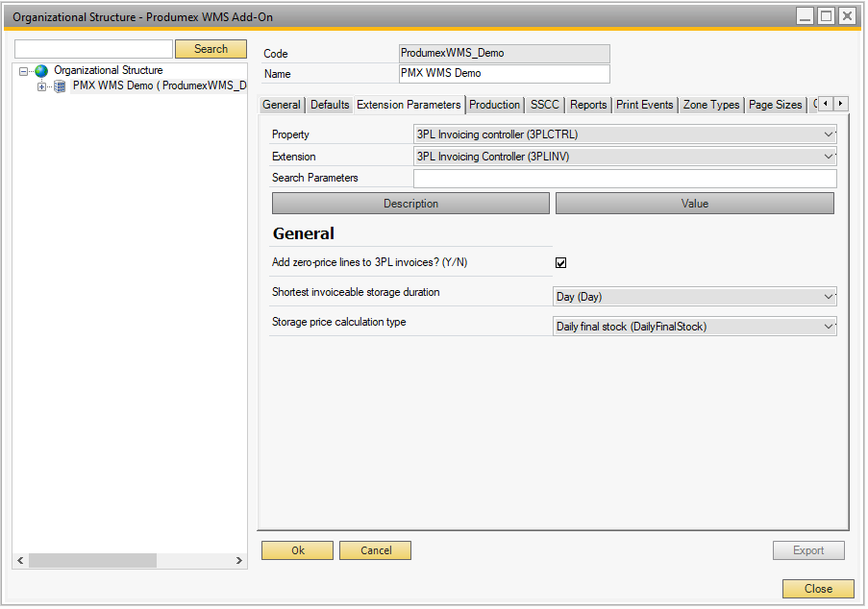Viewport: 868px width, 609px height.
Task: Open the Storage price calculation type dropdown
Action: [x=828, y=328]
